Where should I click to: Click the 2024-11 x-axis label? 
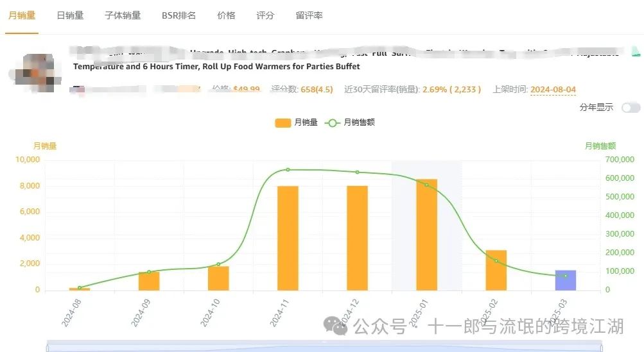click(279, 313)
